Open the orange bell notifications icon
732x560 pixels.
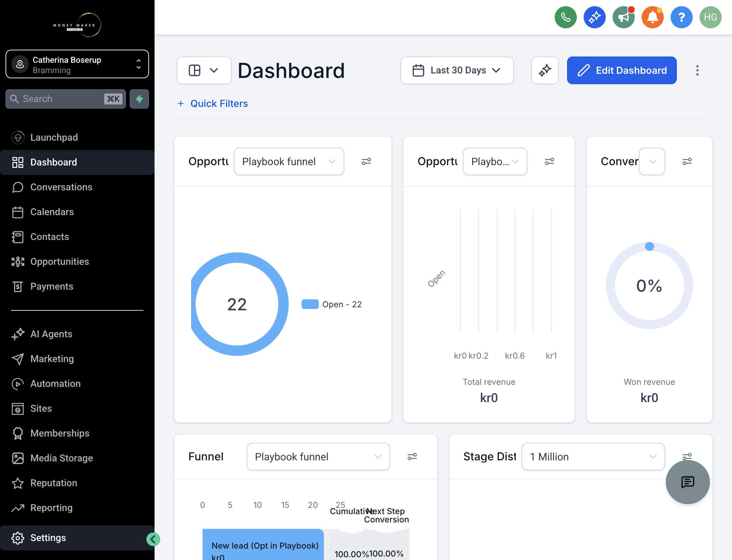652,17
